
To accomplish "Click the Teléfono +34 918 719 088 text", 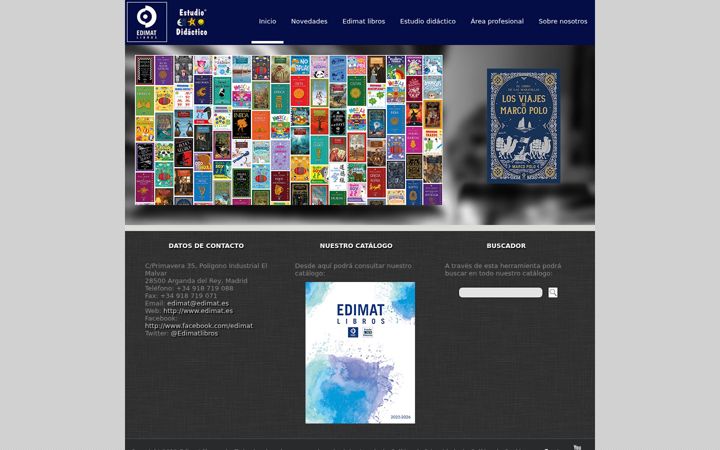I will click(x=189, y=288).
